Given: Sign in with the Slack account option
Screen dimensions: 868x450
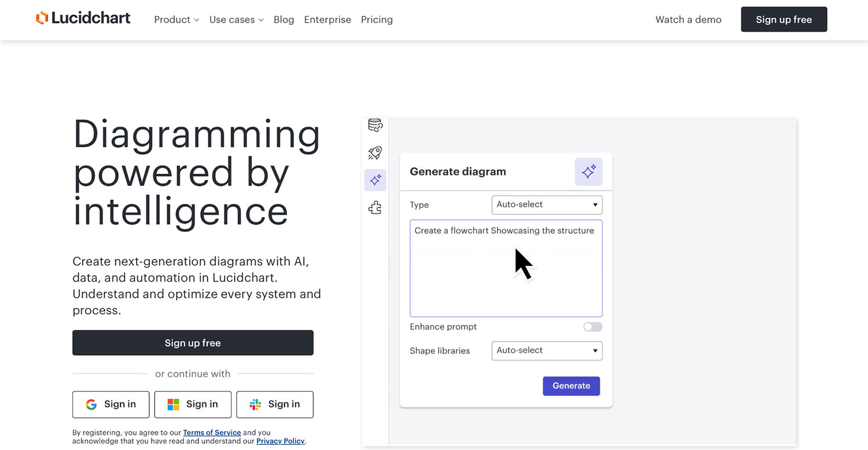Looking at the screenshot, I should point(275,404).
